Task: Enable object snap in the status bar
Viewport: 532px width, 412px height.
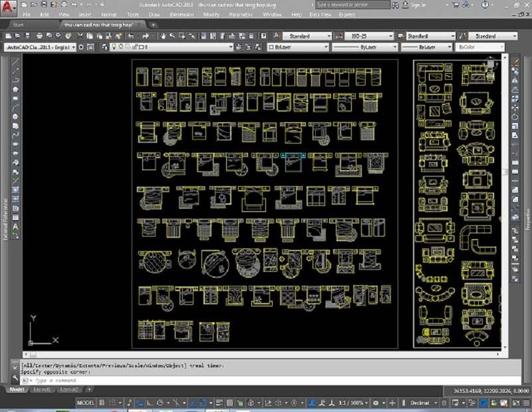Action: [159, 402]
